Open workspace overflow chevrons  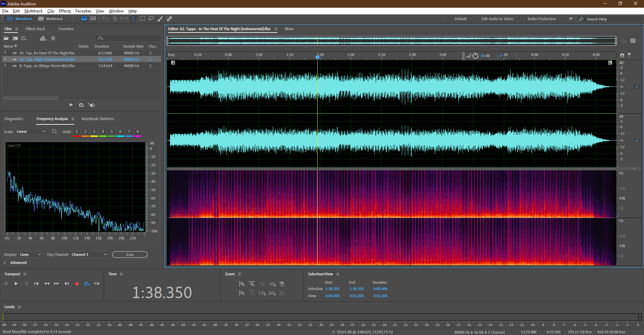pos(571,18)
